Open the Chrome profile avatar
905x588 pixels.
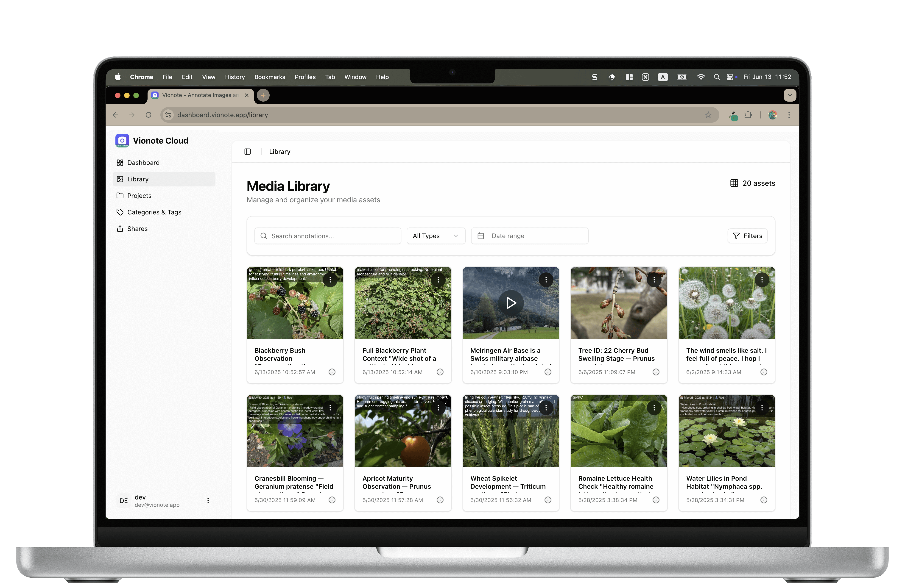point(772,115)
